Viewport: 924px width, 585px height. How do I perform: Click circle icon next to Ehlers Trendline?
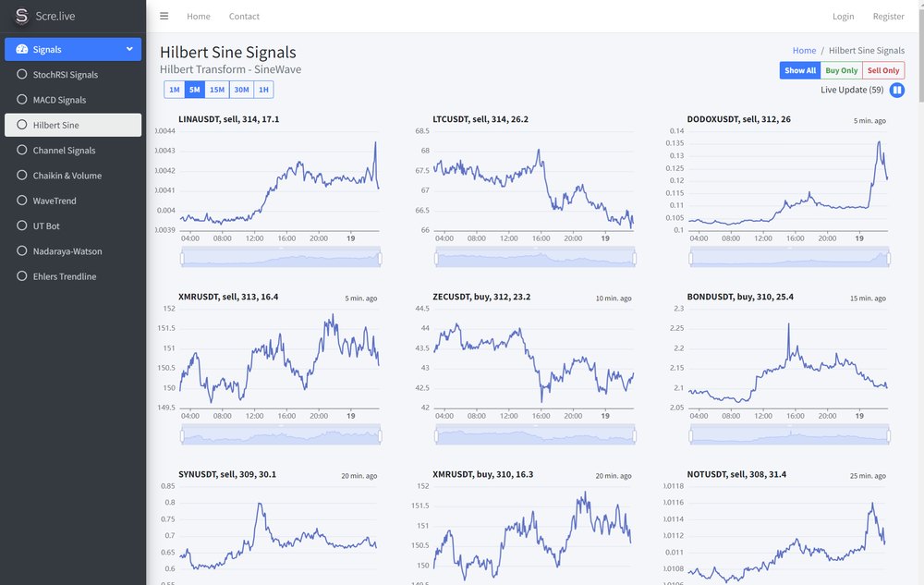22,276
